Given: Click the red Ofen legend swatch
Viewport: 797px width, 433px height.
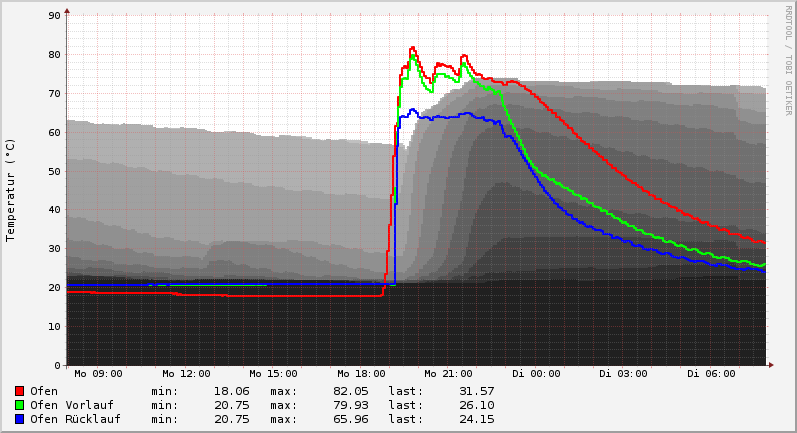Looking at the screenshot, I should point(20,391).
